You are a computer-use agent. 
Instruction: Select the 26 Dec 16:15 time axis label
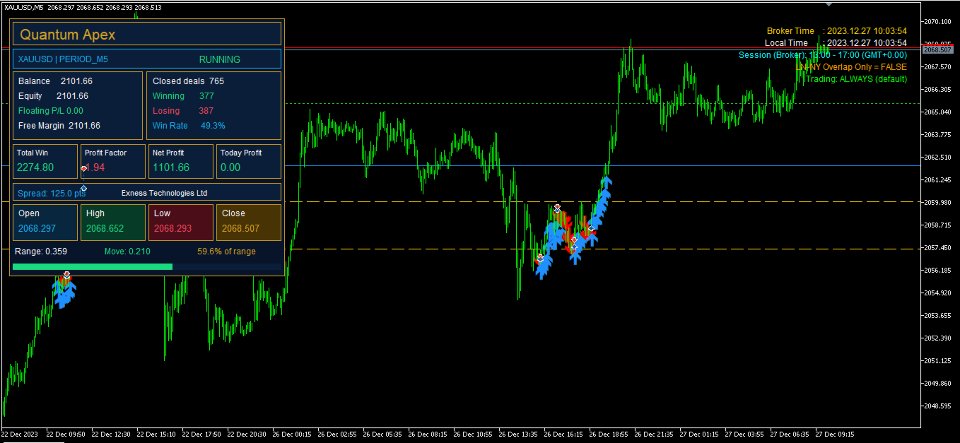[562, 434]
